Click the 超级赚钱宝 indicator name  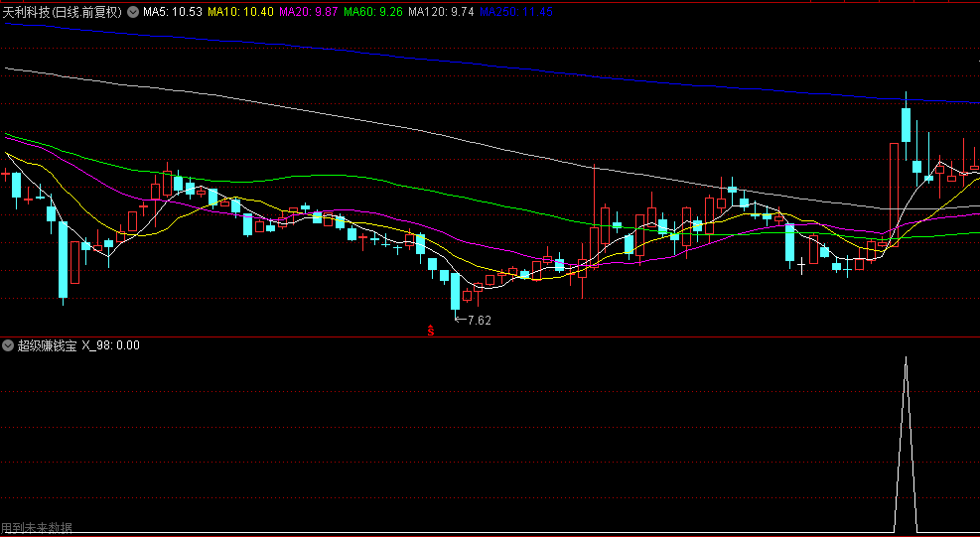click(x=48, y=345)
